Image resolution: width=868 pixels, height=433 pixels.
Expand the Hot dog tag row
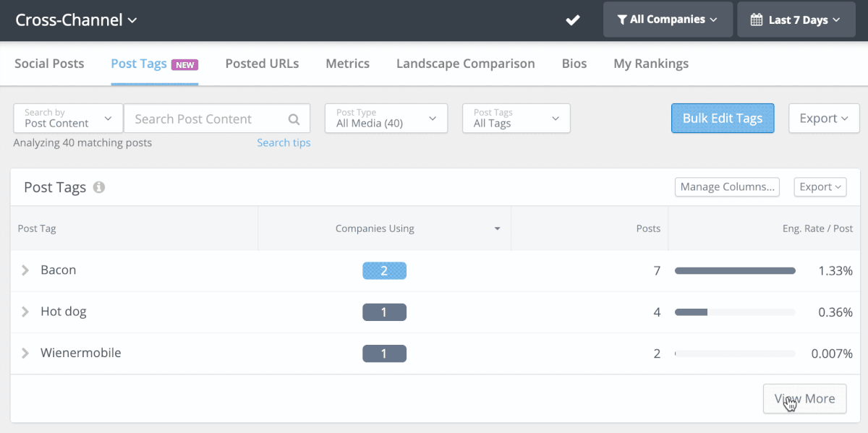click(25, 312)
